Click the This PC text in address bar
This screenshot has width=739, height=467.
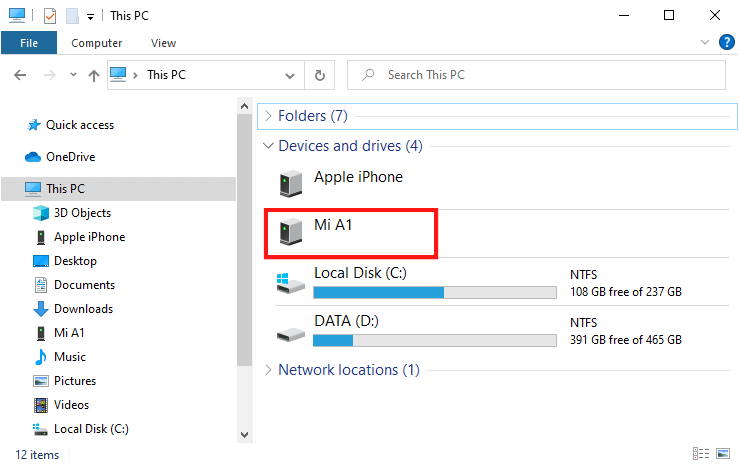tap(166, 74)
